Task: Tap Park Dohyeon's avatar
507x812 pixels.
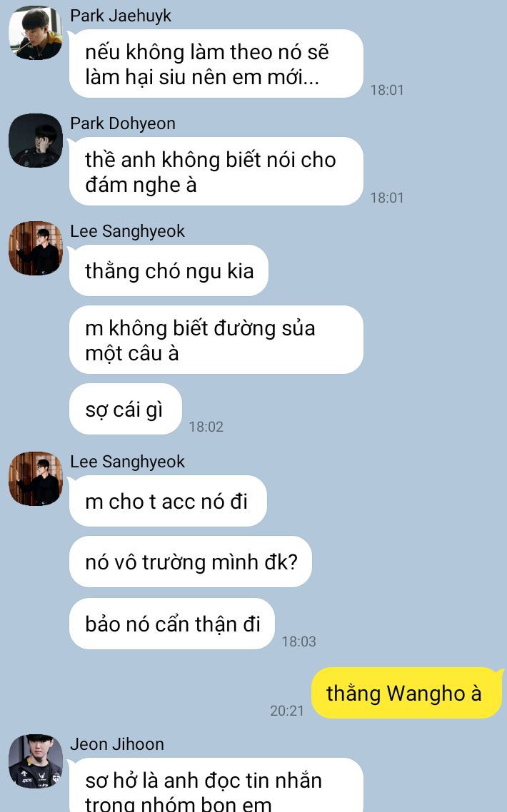Action: 36,141
